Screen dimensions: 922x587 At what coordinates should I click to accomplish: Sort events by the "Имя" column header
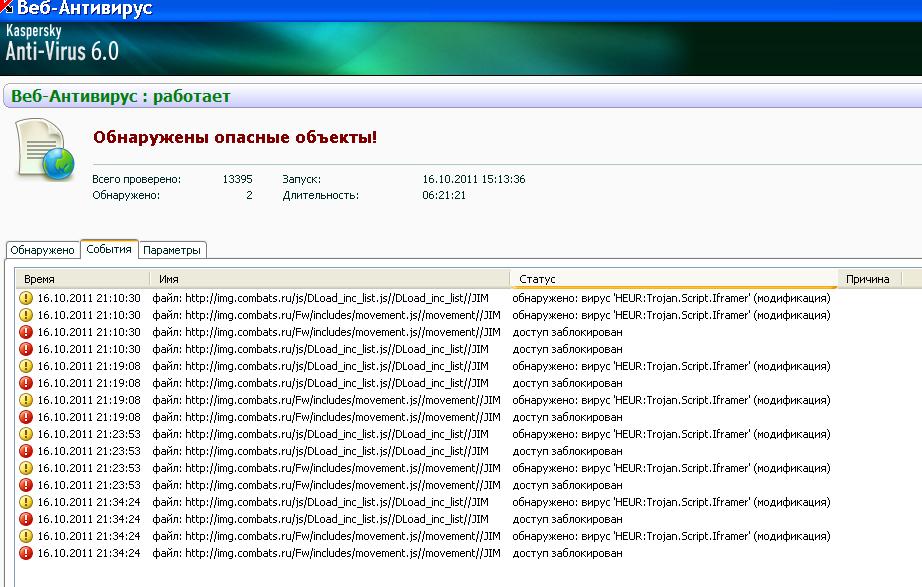click(330, 279)
